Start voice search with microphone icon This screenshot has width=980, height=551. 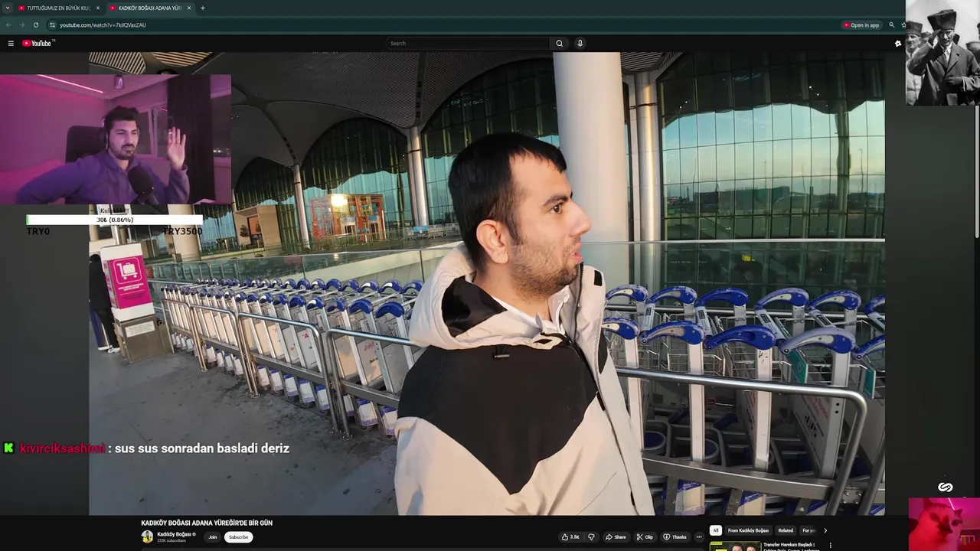pyautogui.click(x=580, y=44)
